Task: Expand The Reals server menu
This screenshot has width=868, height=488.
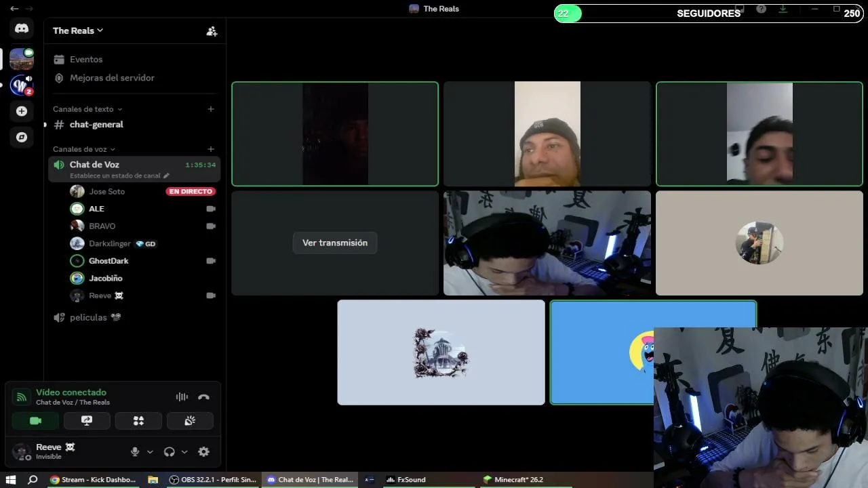Action: click(x=78, y=30)
